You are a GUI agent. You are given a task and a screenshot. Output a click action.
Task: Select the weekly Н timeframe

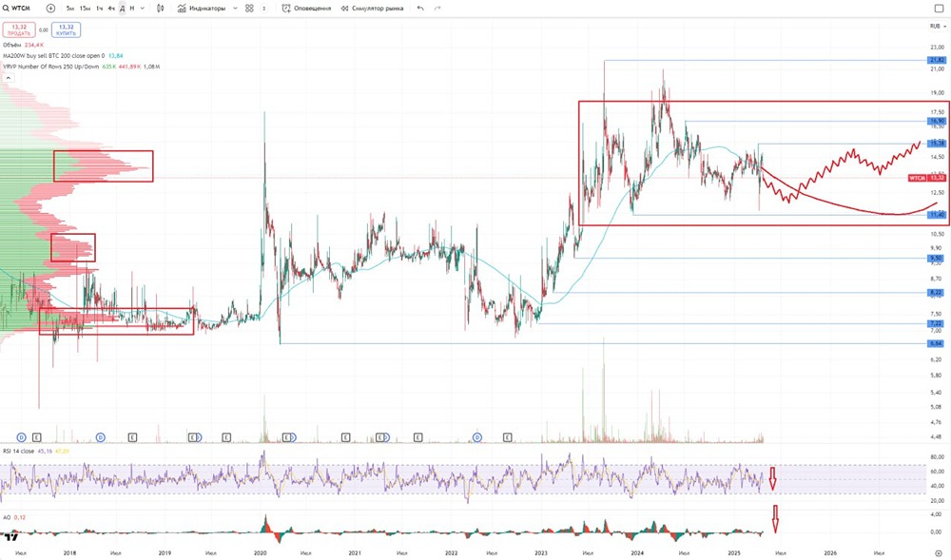132,9
